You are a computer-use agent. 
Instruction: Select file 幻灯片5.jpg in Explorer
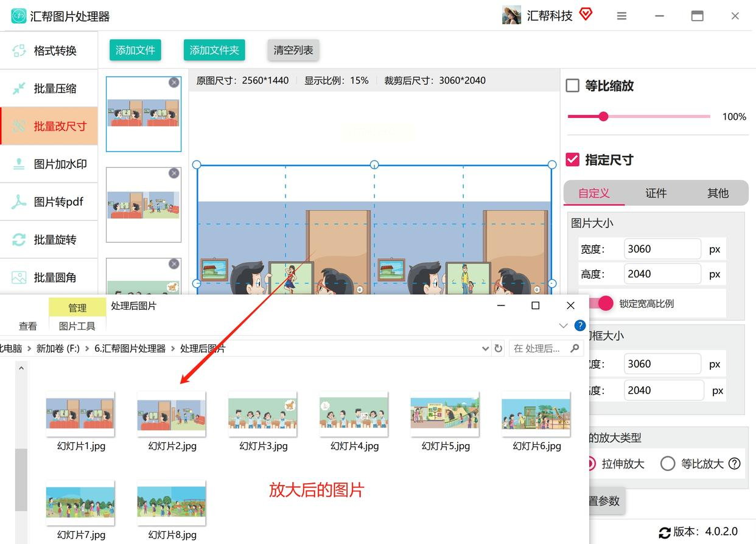[446, 421]
